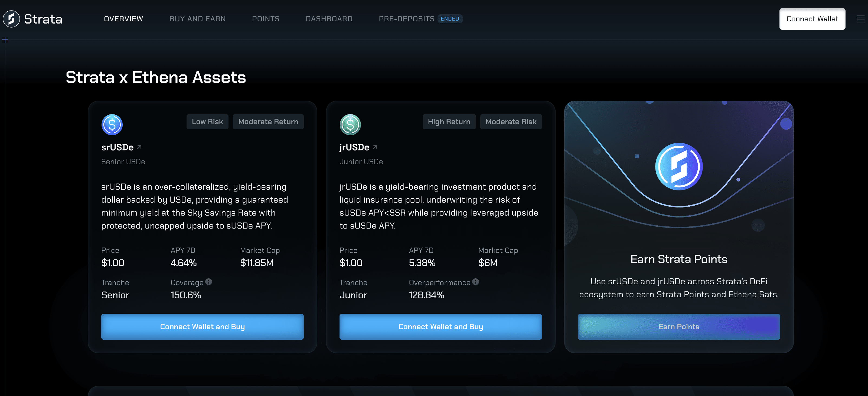Open the Overview tab
The height and width of the screenshot is (396, 868).
coord(123,19)
